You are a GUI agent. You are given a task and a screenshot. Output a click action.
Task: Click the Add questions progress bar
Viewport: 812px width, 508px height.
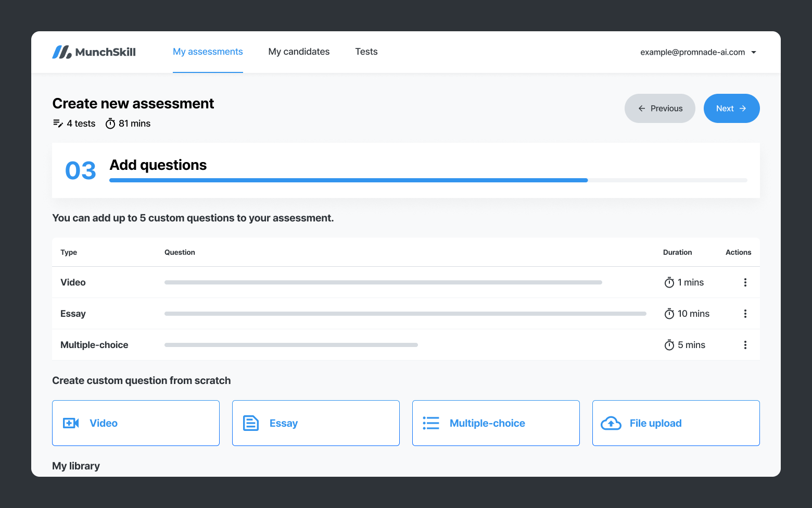point(428,180)
